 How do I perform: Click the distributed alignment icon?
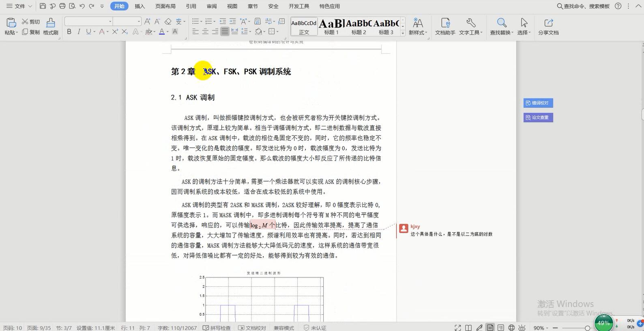click(234, 32)
